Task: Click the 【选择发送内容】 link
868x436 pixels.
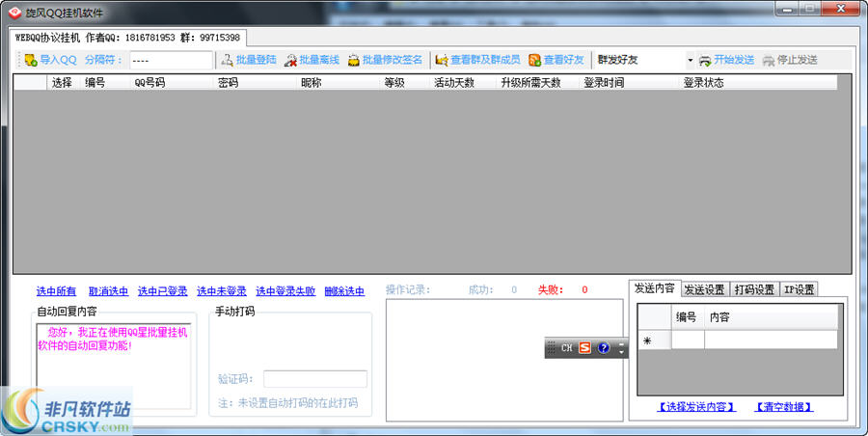Action: (695, 407)
